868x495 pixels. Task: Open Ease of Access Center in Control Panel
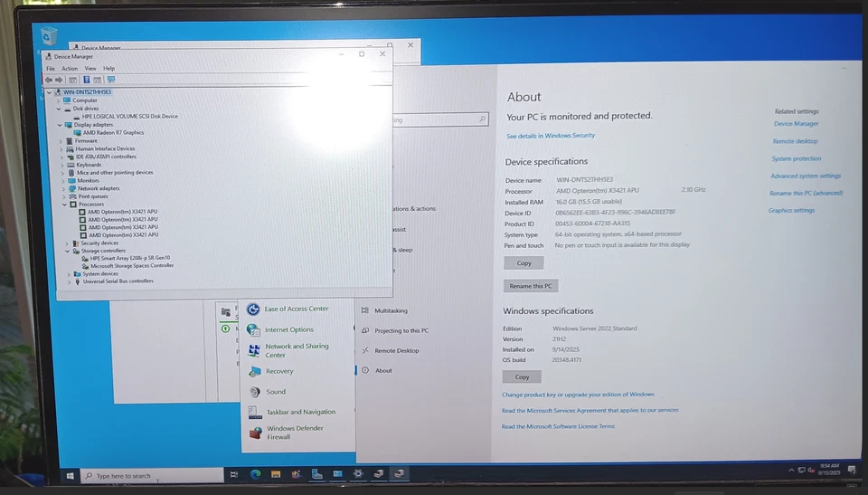point(288,309)
